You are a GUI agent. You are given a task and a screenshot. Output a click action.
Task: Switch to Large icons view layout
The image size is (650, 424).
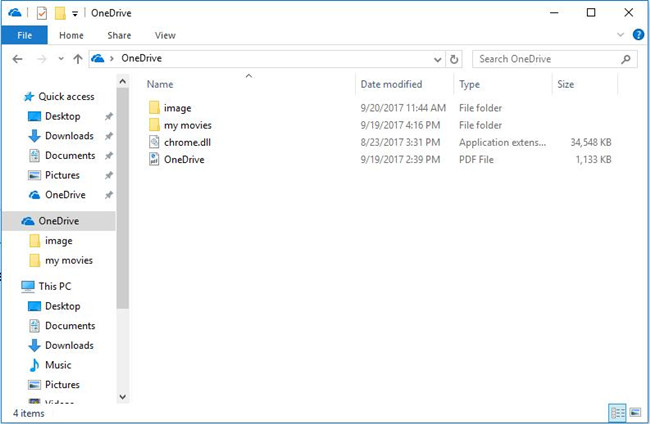click(x=635, y=412)
